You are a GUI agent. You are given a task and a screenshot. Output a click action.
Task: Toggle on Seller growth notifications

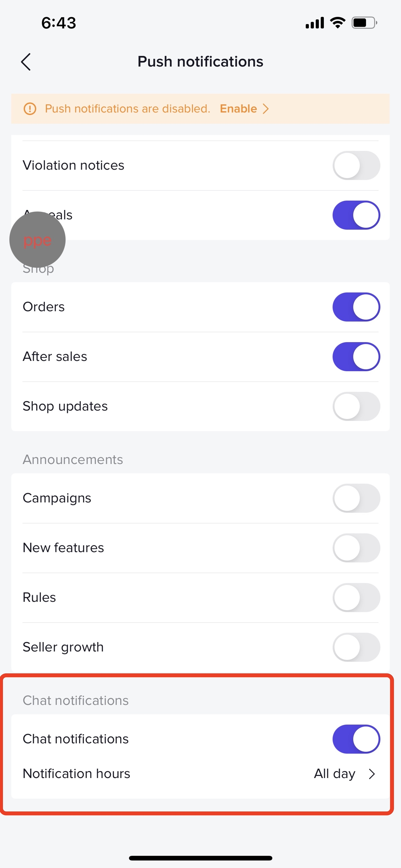(x=356, y=647)
